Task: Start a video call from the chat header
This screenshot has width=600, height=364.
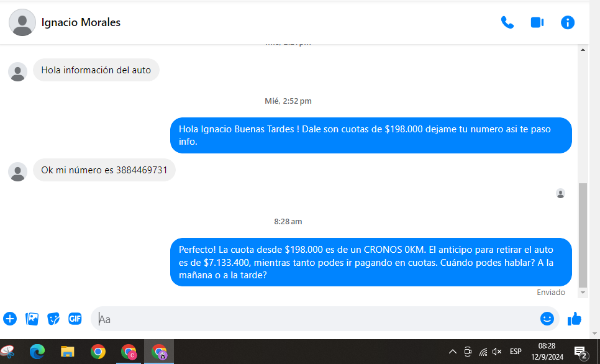Action: click(537, 22)
